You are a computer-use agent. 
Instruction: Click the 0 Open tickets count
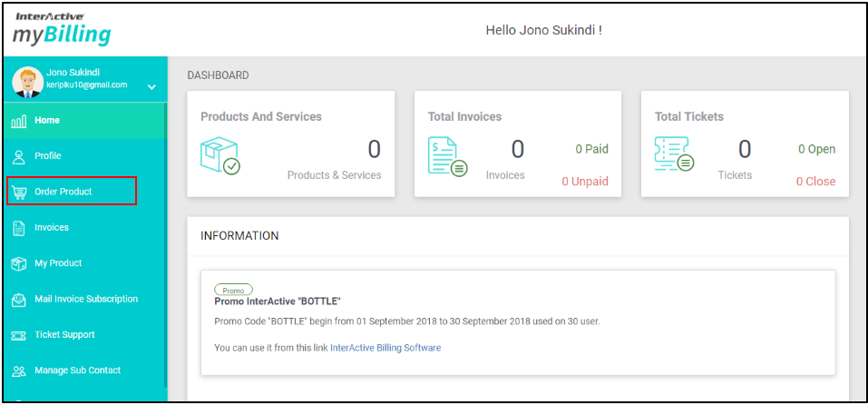coord(816,149)
